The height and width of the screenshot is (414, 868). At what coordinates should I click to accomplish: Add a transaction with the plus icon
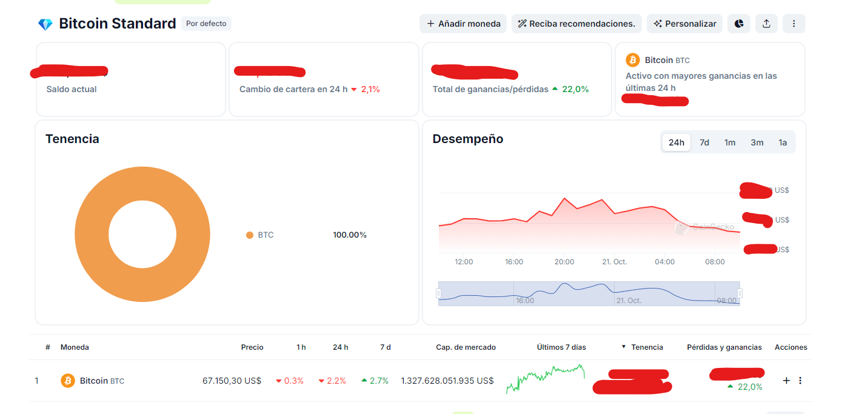[x=787, y=381]
